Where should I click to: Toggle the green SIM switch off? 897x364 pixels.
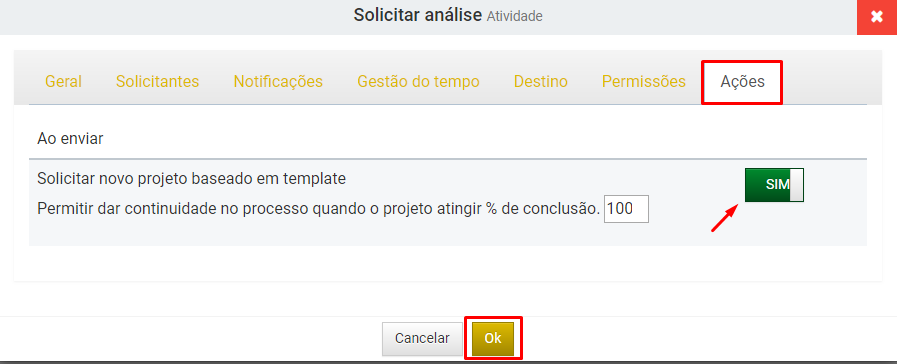774,185
